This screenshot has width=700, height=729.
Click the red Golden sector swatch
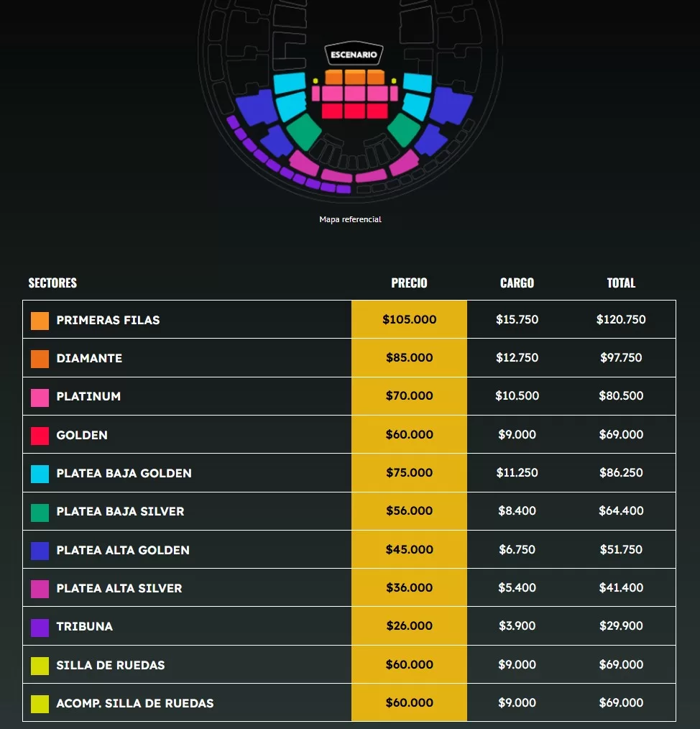click(x=40, y=435)
